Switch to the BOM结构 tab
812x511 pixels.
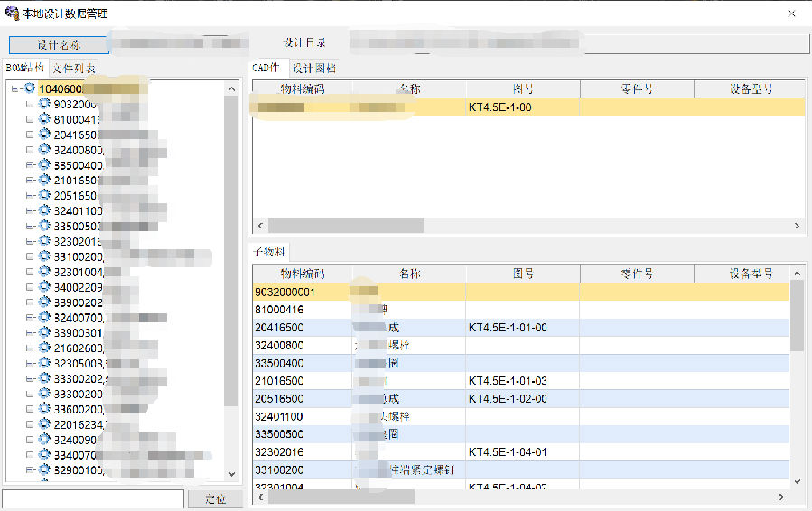(25, 68)
